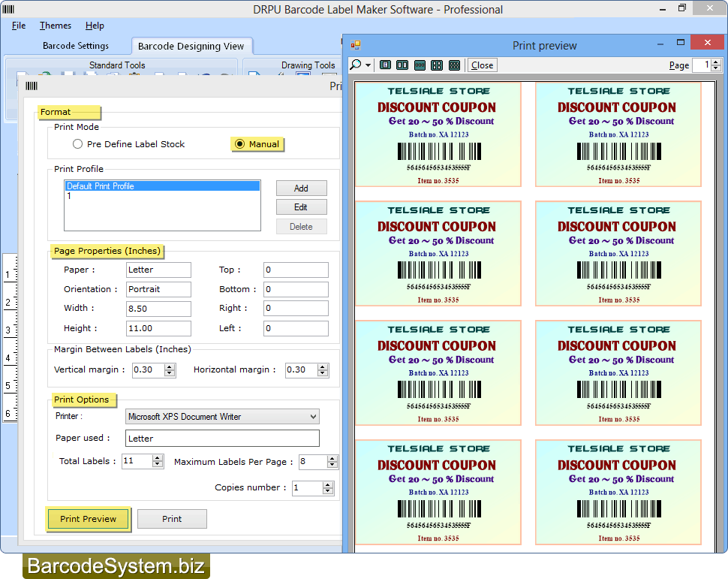
Task: Click Edit print profile button
Action: click(x=301, y=207)
